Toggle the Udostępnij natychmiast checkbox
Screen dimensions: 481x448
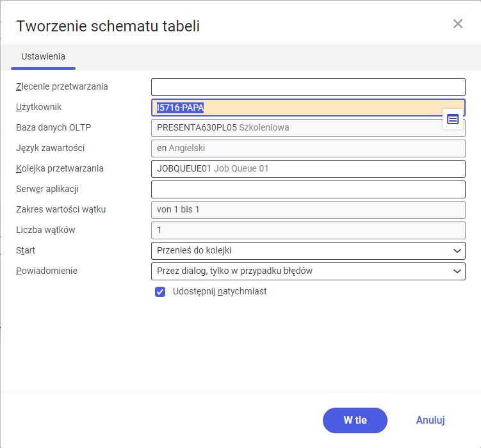click(160, 292)
